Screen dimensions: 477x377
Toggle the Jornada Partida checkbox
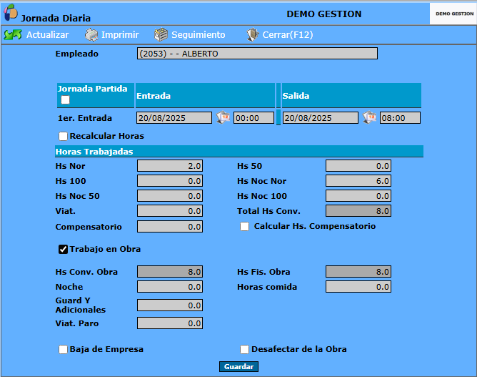tap(65, 100)
